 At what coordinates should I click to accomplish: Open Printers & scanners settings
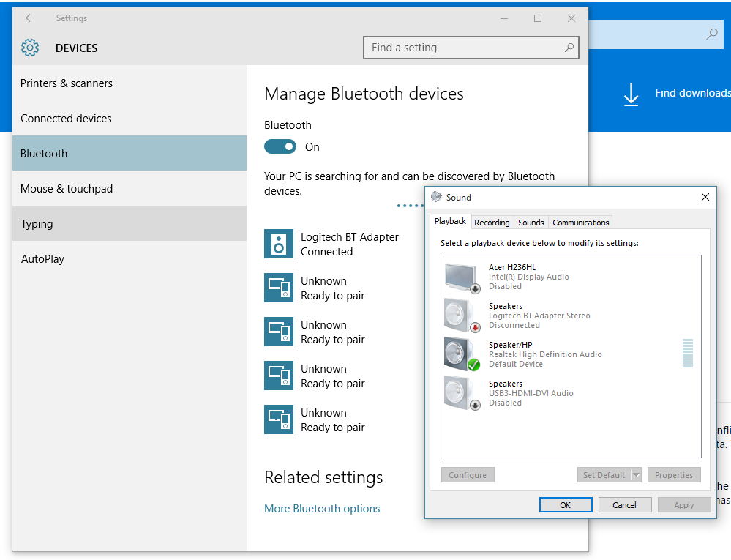tap(129, 83)
